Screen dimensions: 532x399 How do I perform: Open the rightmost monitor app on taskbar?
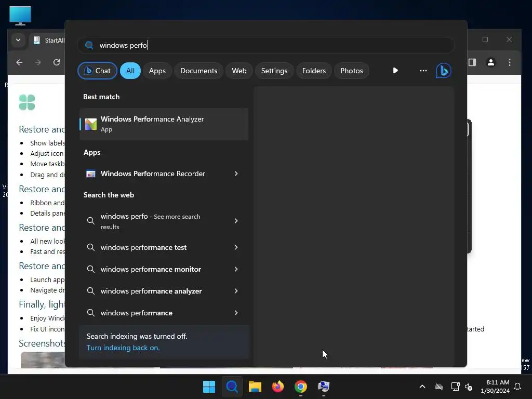(x=324, y=387)
